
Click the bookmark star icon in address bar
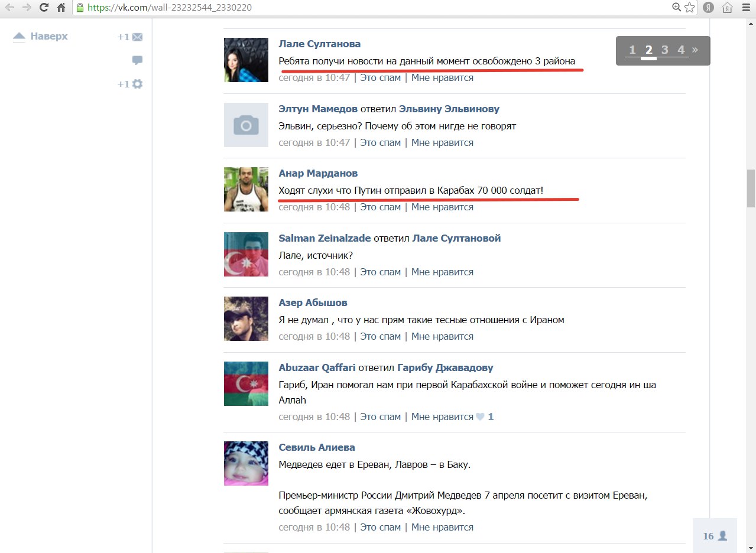pyautogui.click(x=689, y=8)
